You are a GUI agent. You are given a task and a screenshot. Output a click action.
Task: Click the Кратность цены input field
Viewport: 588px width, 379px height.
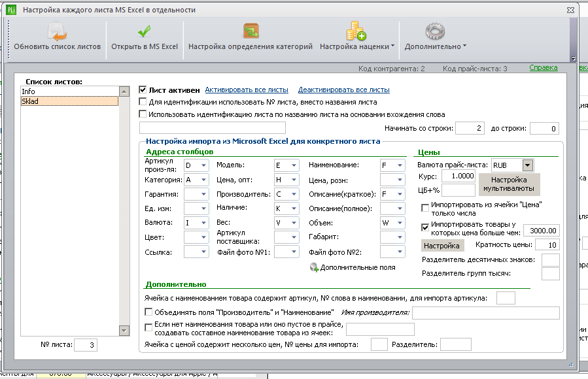point(547,245)
